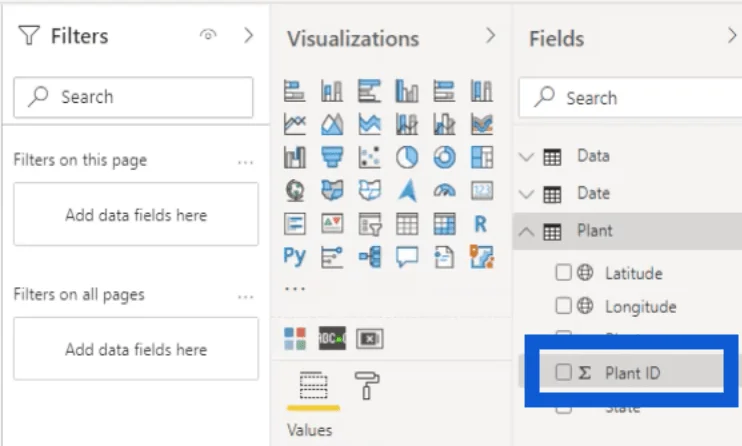Pick the scatter chart visualization
742x446 pixels.
click(x=370, y=157)
